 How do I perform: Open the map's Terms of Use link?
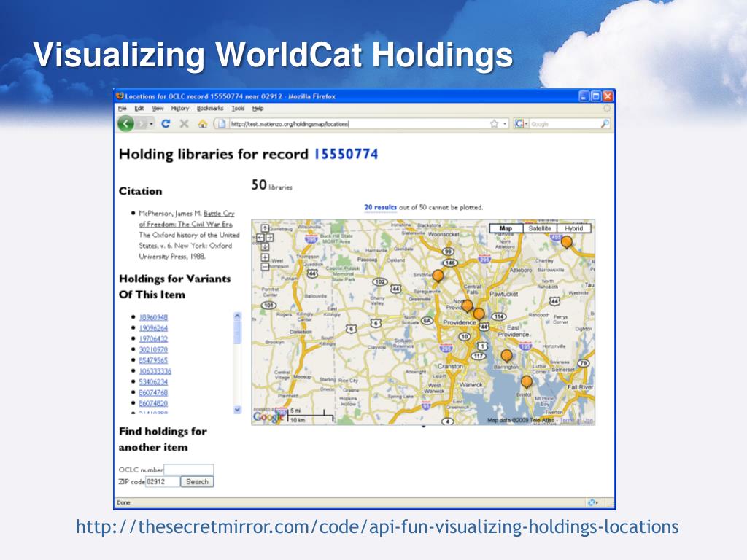(x=577, y=420)
